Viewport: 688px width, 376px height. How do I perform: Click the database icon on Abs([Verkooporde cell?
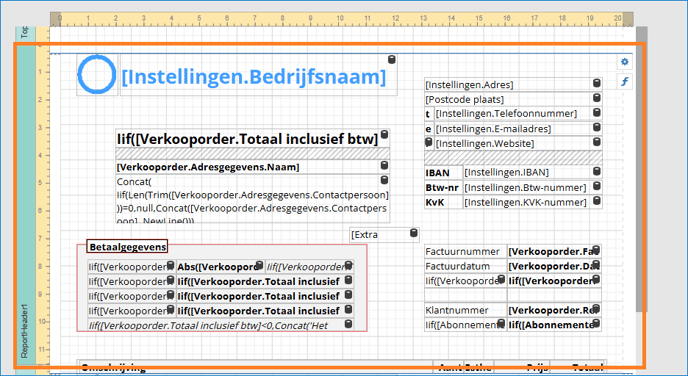pos(259,265)
